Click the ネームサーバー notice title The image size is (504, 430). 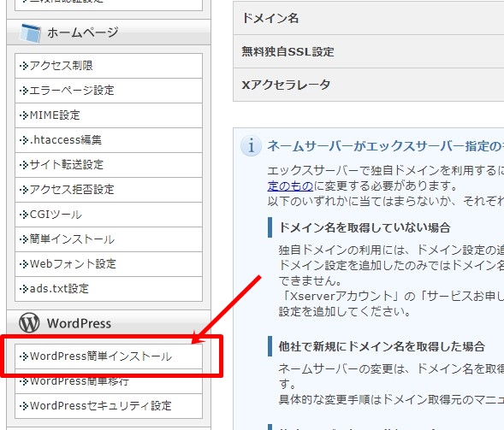pyautogui.click(x=385, y=146)
